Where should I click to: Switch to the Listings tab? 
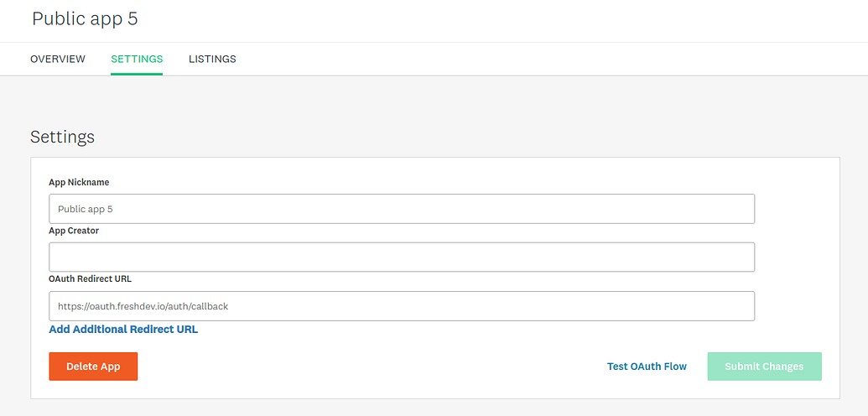[x=212, y=59]
